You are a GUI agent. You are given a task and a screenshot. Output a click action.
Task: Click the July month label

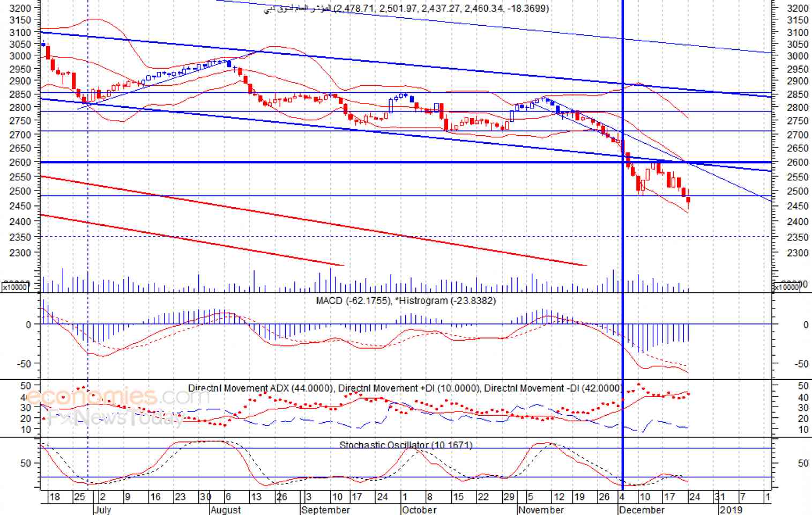102,509
